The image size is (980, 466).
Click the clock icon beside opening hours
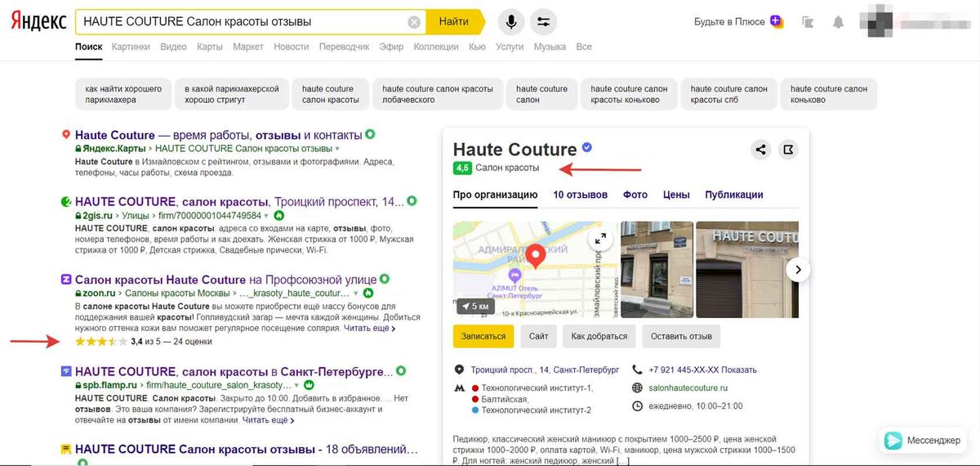(x=637, y=406)
